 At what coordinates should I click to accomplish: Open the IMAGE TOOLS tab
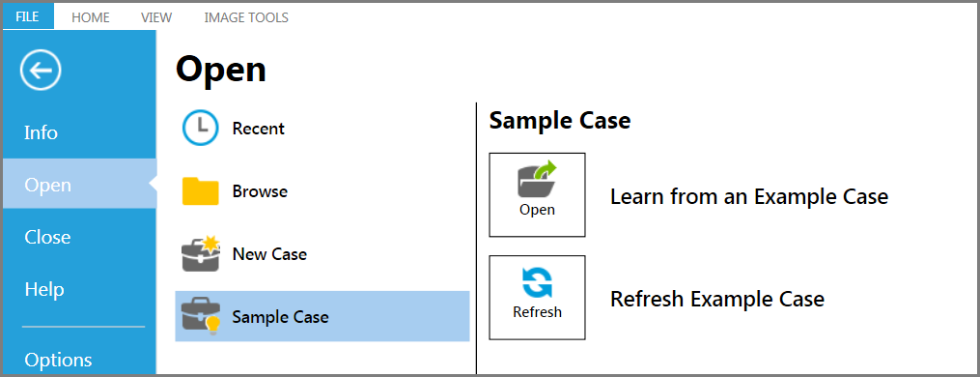[246, 17]
